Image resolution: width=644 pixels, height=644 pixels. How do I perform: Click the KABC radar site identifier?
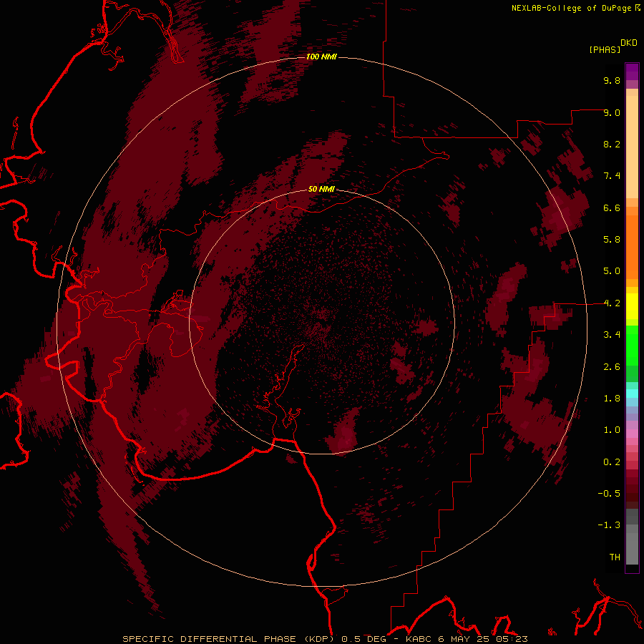pos(419,639)
